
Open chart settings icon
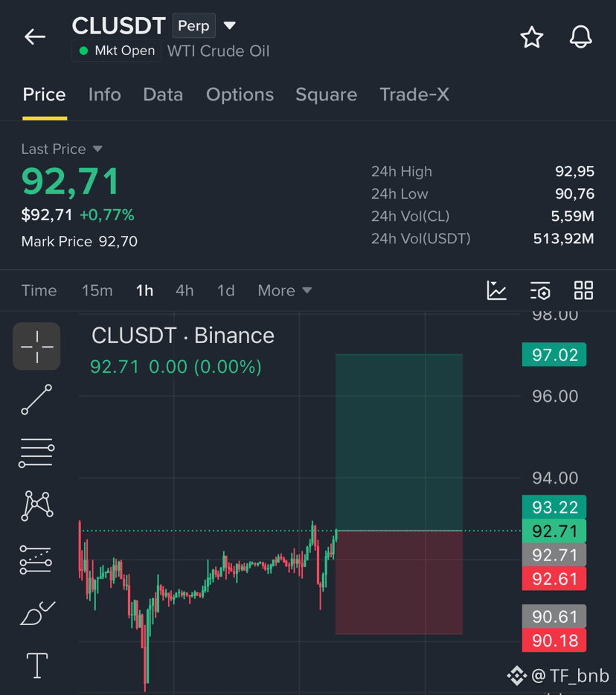540,291
